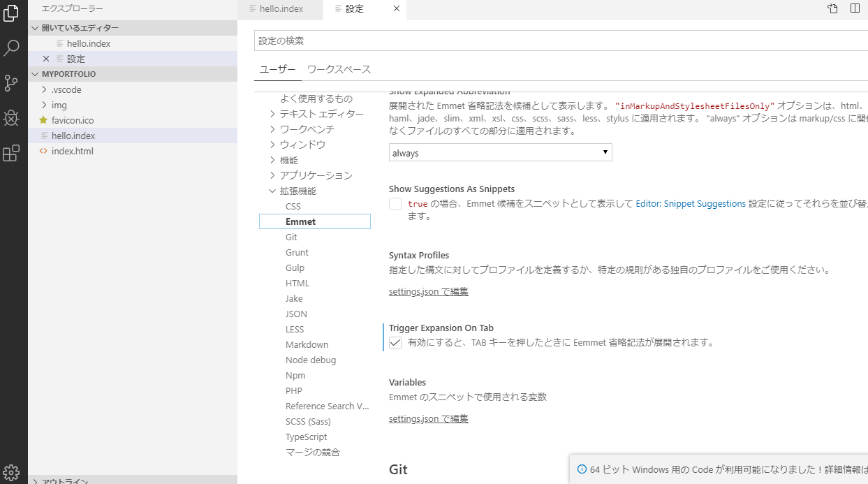Expand the ワークベンチ settings group
The width and height of the screenshot is (868, 484).
coord(272,129)
